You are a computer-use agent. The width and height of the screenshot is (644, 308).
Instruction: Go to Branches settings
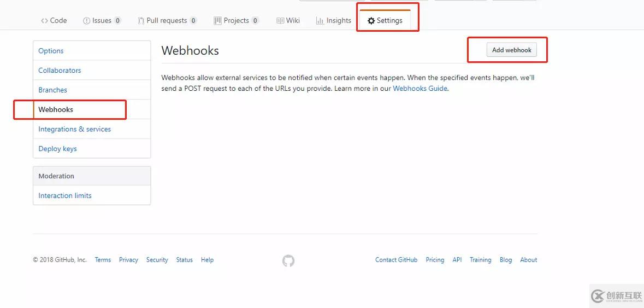(x=52, y=90)
